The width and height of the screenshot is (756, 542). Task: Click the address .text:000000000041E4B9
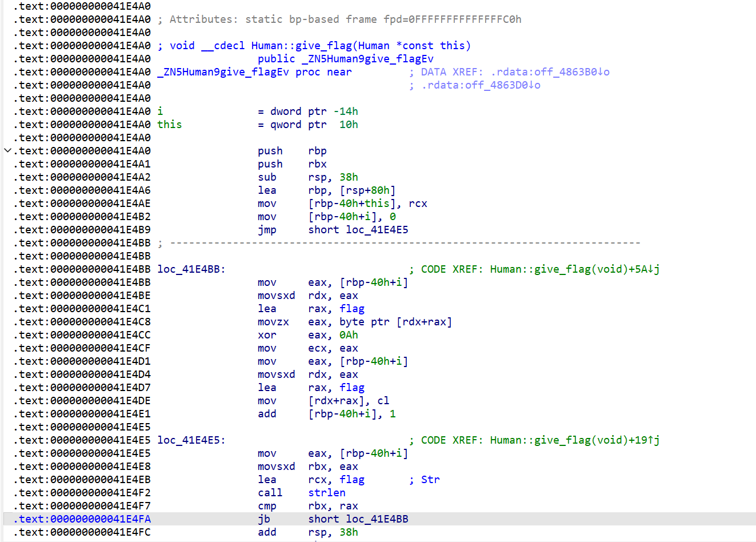pos(82,230)
